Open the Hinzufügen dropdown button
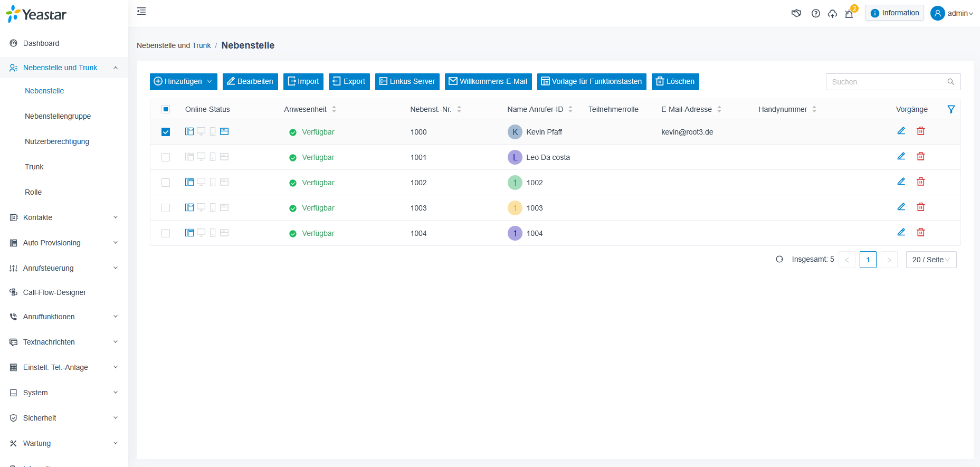The height and width of the screenshot is (467, 980). pos(184,81)
